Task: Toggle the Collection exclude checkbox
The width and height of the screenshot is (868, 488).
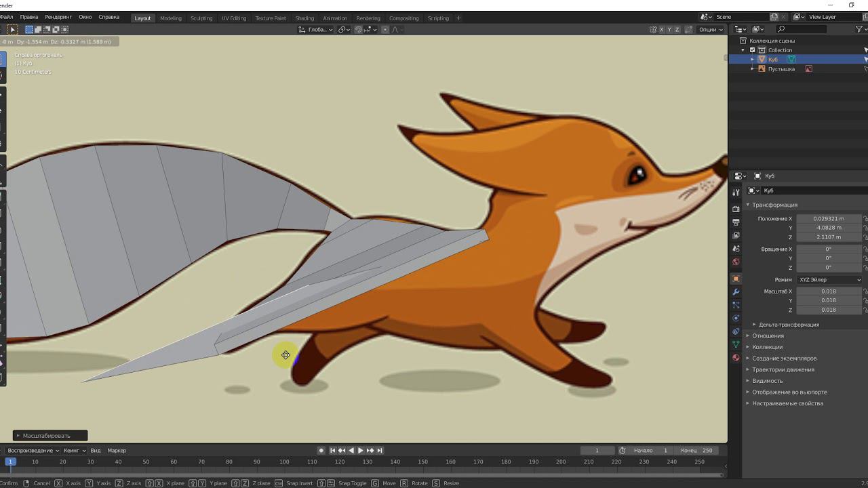Action: [x=752, y=50]
